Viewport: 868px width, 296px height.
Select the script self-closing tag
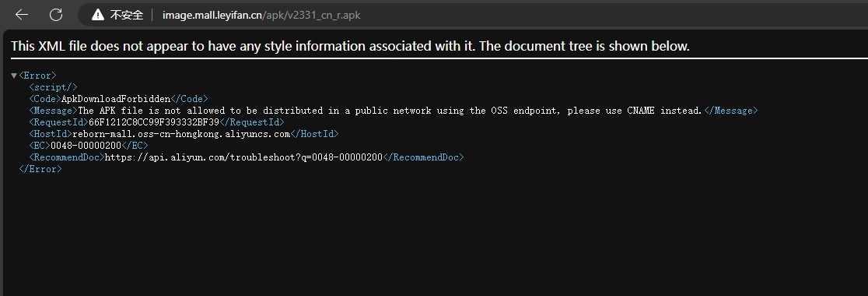point(53,87)
